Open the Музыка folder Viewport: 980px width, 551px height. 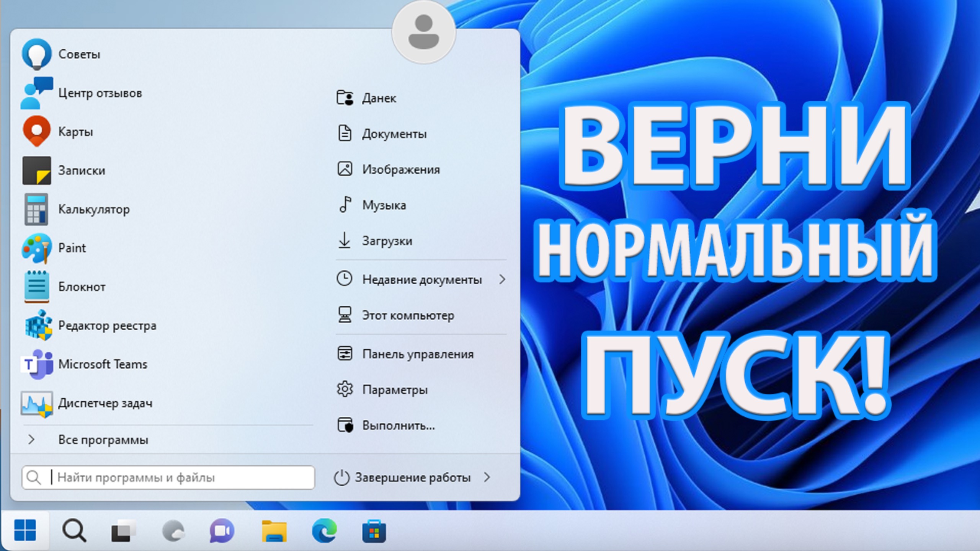384,205
